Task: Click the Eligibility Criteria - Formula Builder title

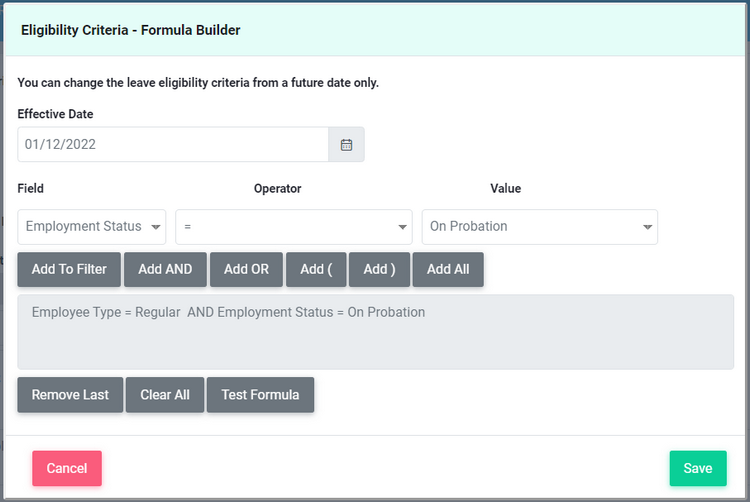Action: [x=130, y=30]
